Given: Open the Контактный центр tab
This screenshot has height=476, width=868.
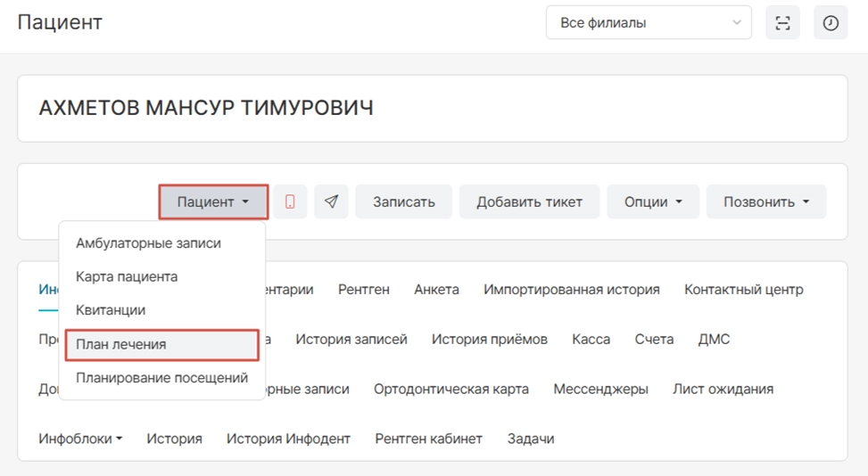Looking at the screenshot, I should click(x=743, y=289).
